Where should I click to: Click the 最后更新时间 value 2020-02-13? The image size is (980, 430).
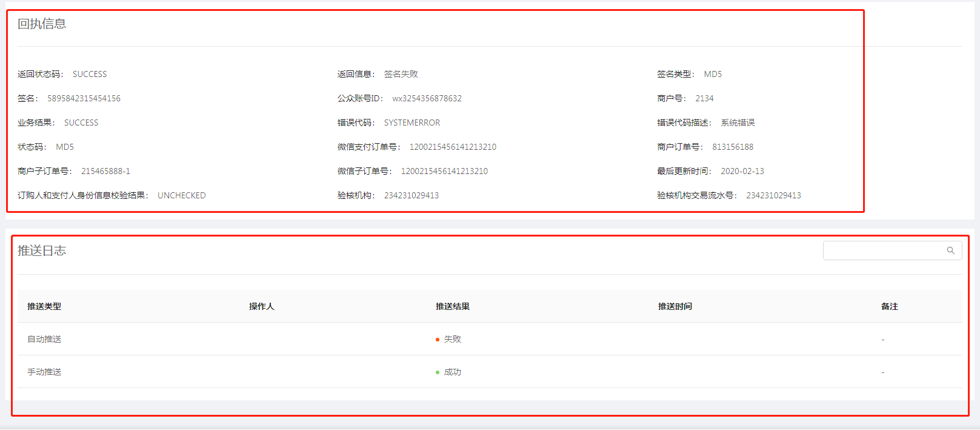(x=742, y=171)
